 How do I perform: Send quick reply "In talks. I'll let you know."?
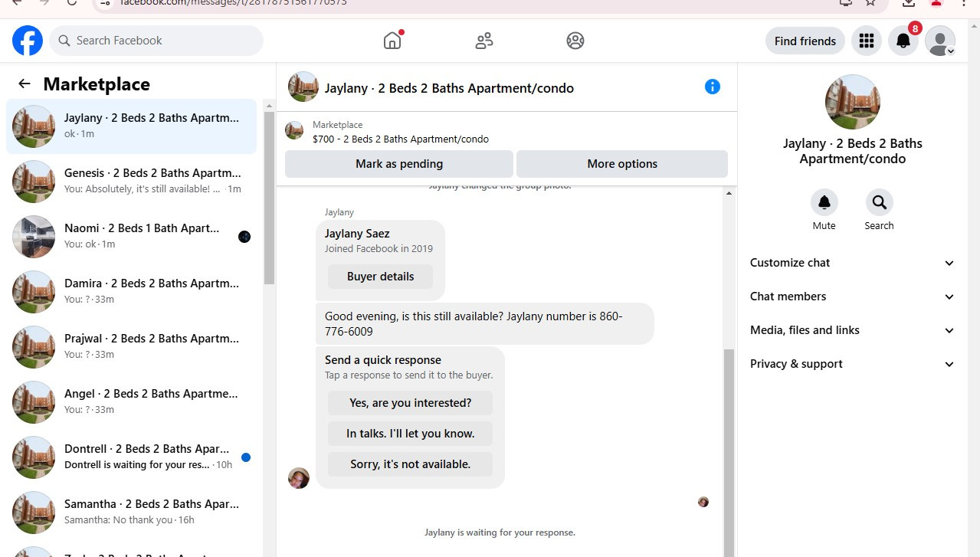[410, 434]
